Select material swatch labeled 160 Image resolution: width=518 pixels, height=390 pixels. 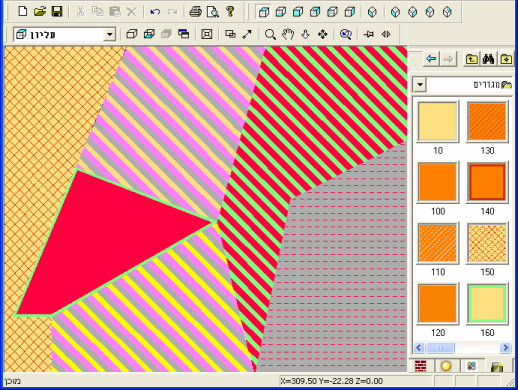click(x=487, y=304)
